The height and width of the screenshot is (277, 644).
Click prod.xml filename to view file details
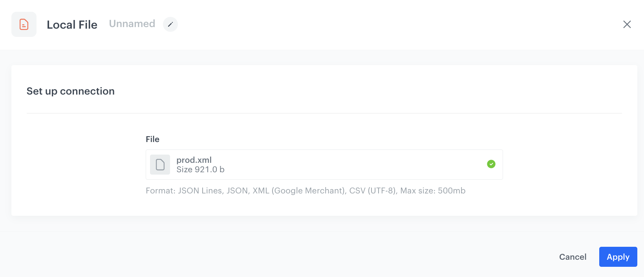tap(194, 160)
